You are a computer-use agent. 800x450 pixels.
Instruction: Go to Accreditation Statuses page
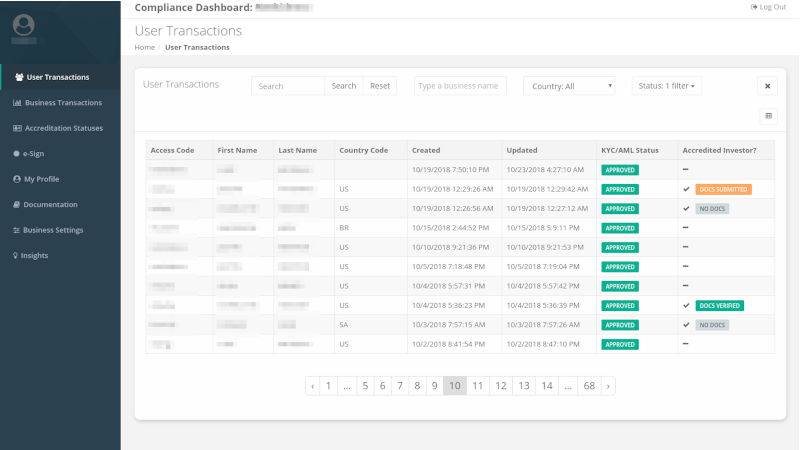[58, 128]
